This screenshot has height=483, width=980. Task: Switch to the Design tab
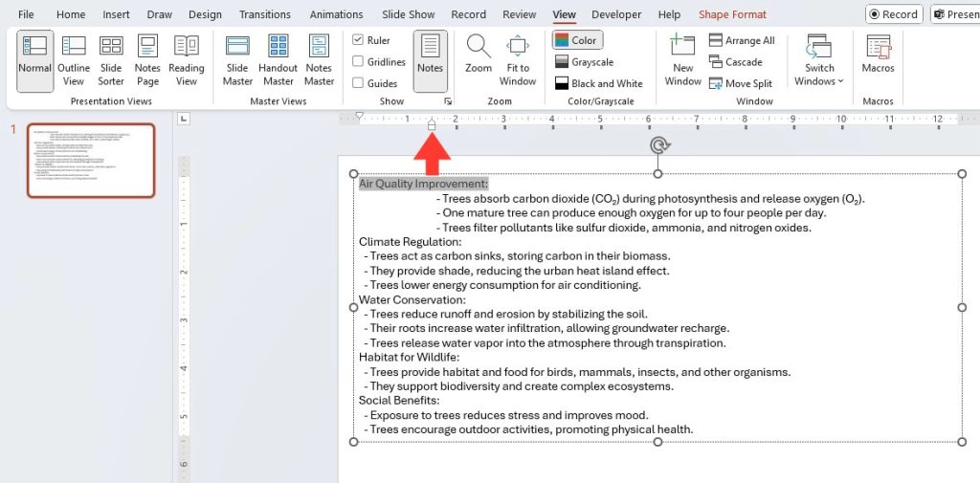point(205,14)
